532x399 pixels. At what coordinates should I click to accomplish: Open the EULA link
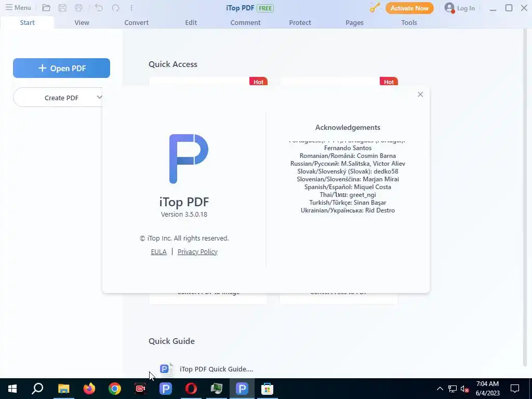[158, 251]
